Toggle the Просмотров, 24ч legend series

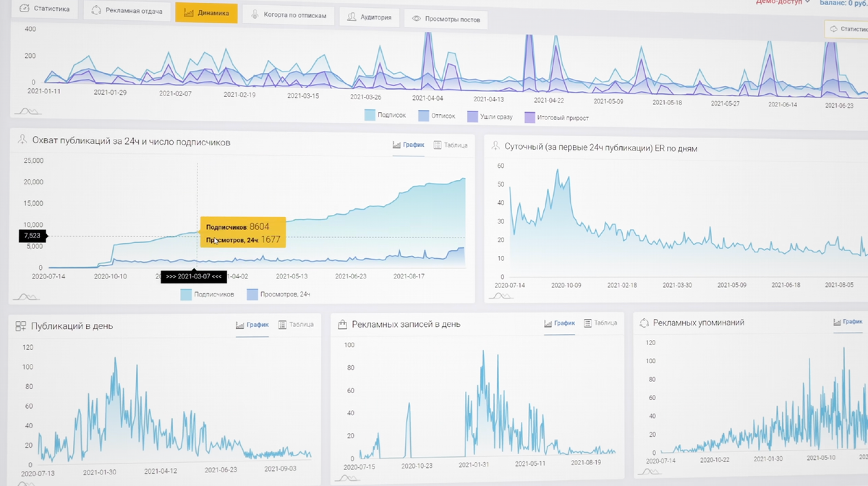(278, 294)
